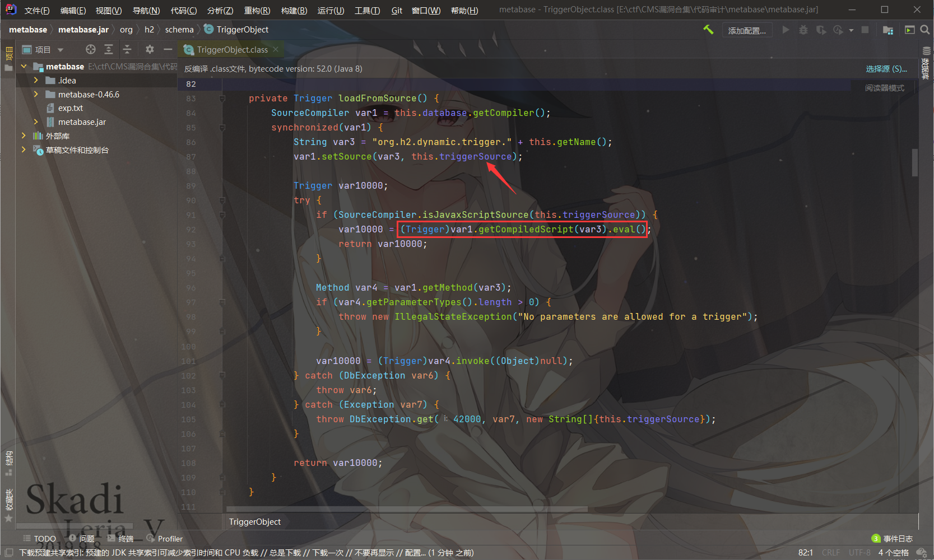This screenshot has width=934, height=560.
Task: Open the 帮助(H) menu
Action: (x=464, y=10)
